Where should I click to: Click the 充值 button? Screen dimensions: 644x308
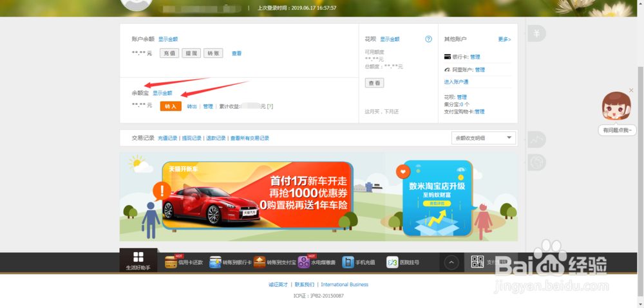tap(169, 53)
